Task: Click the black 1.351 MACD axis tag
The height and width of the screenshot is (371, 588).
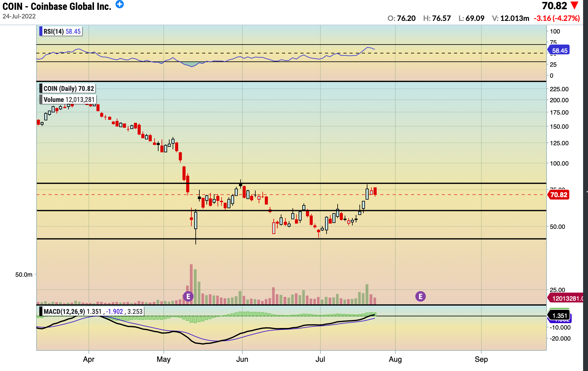Action: pos(559,316)
